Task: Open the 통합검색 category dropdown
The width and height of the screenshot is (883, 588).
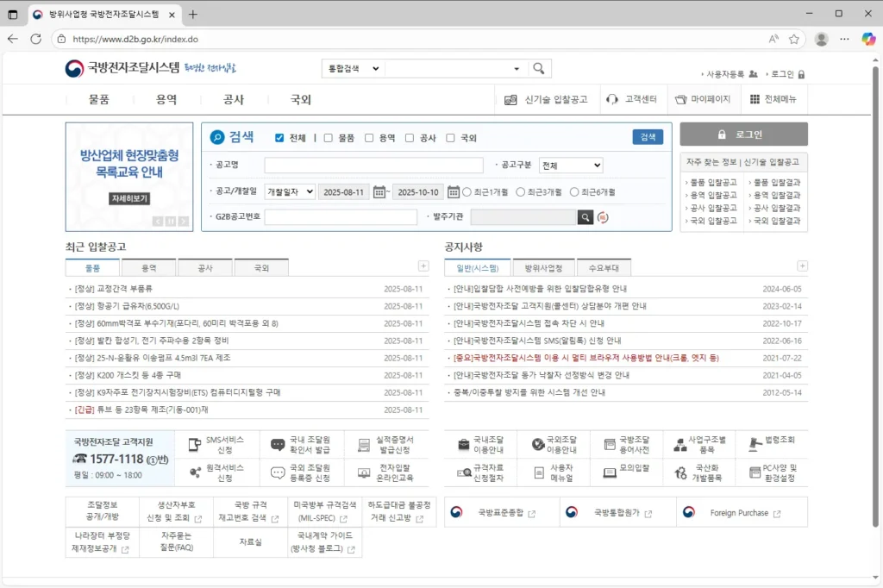Action: [x=354, y=69]
